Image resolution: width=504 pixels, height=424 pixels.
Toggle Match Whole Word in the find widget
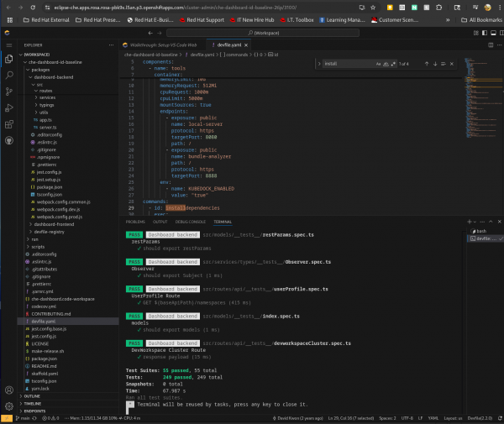(386, 64)
